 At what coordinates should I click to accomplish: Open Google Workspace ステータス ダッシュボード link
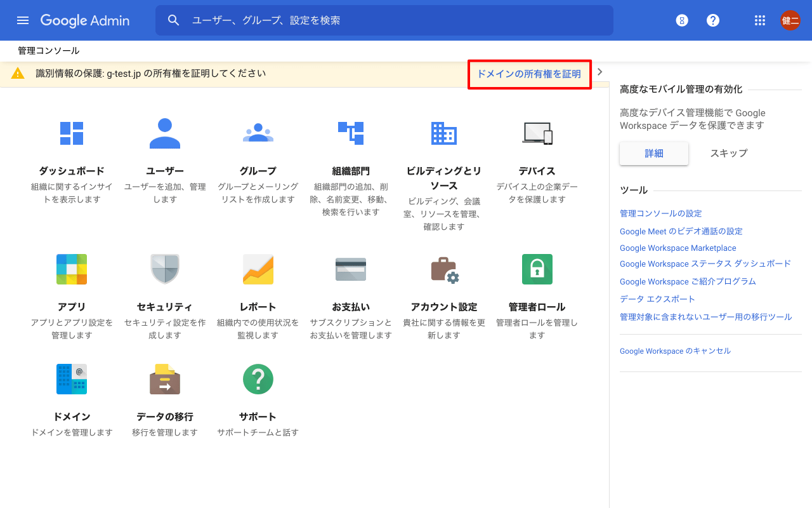click(705, 264)
